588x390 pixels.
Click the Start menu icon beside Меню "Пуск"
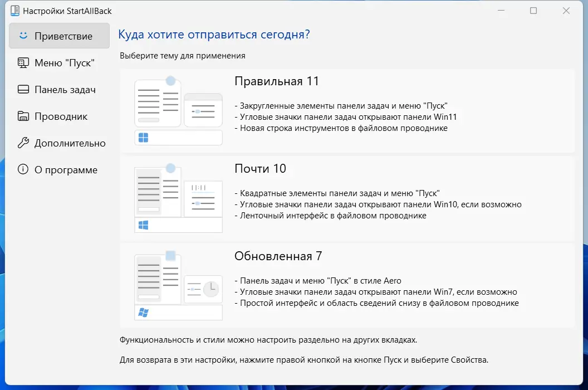pyautogui.click(x=23, y=62)
